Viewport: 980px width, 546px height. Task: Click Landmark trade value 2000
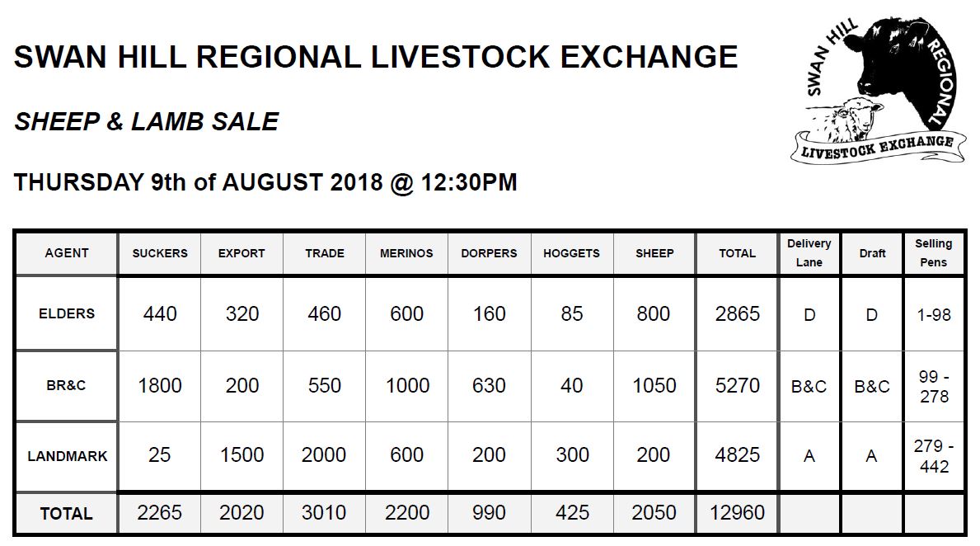click(324, 454)
